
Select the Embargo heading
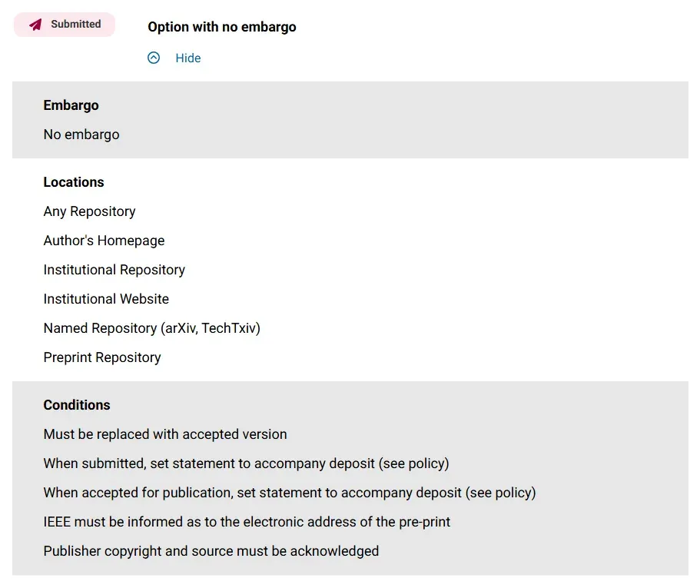pos(71,105)
